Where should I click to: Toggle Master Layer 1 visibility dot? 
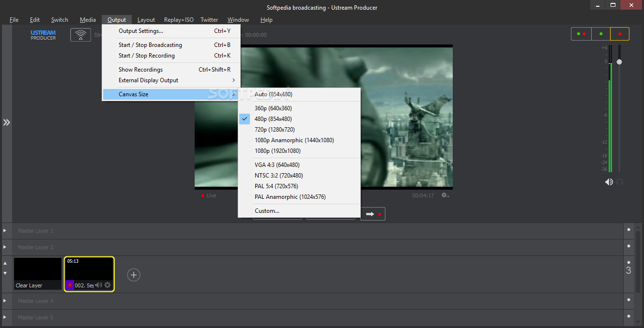click(x=629, y=230)
